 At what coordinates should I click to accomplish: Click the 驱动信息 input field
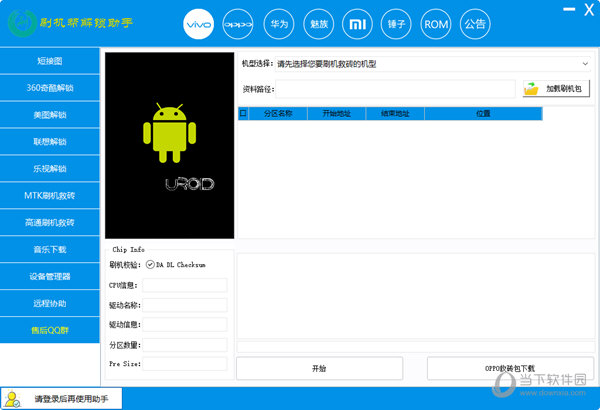point(185,325)
